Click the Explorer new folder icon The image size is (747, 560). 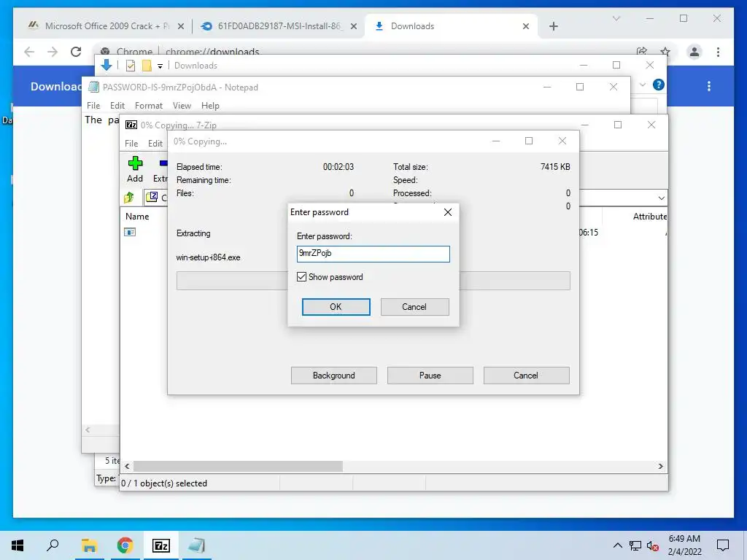tap(147, 66)
